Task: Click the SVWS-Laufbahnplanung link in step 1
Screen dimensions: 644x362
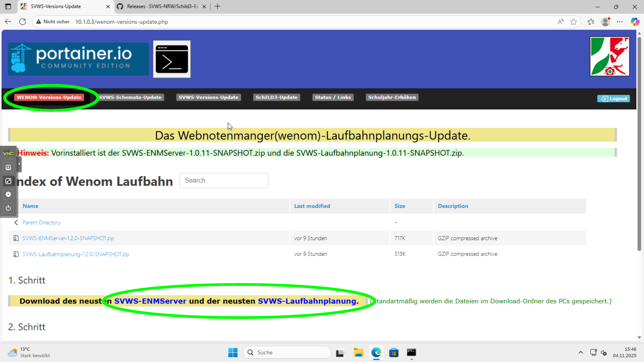Action: pyautogui.click(x=307, y=301)
